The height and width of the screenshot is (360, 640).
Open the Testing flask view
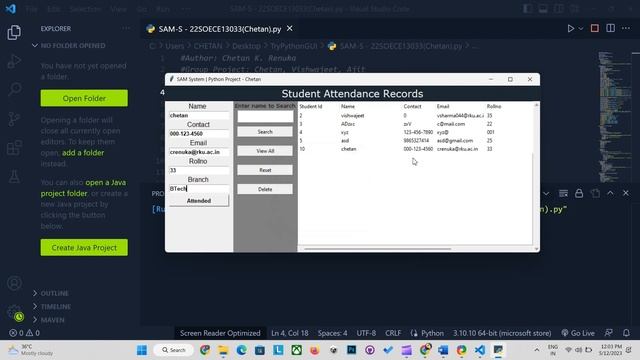[x=14, y=177]
